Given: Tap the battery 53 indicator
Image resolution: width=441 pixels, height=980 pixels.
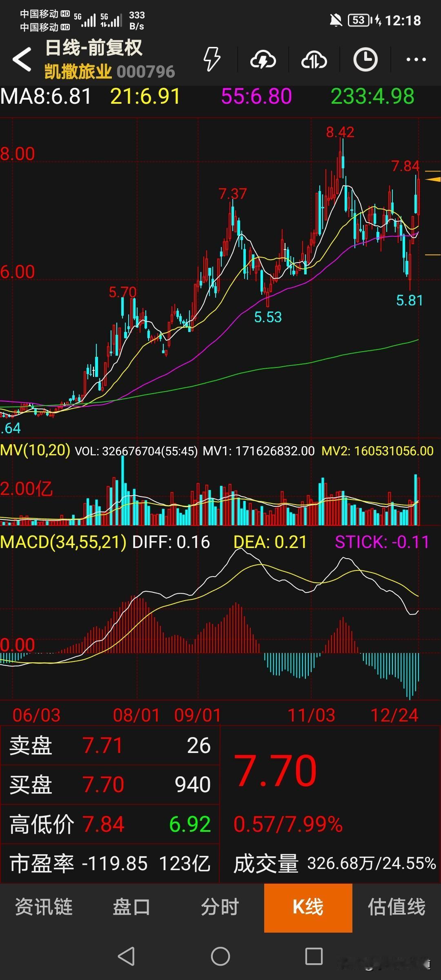Looking at the screenshot, I should click(x=359, y=20).
